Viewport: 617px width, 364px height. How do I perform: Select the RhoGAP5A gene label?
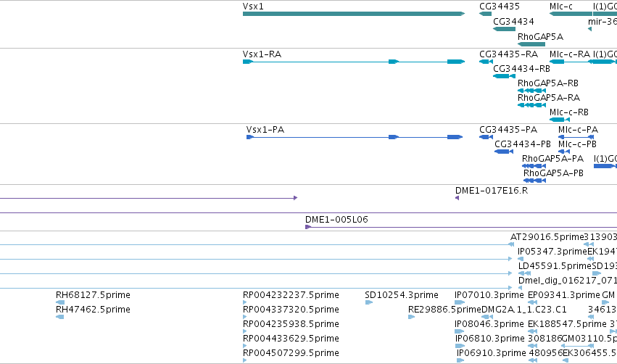point(540,36)
